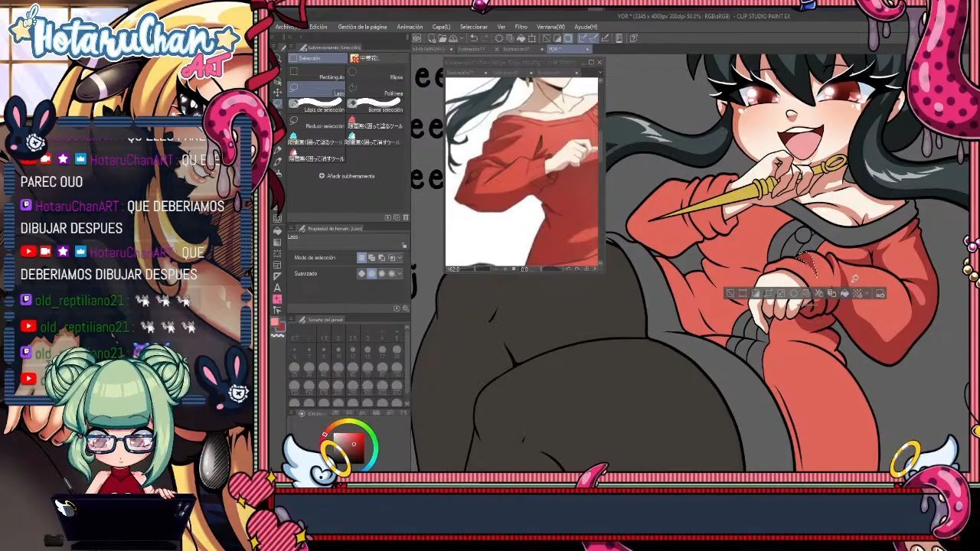Viewport: 980px width, 551px height.
Task: Click the Clip Studio launcher icon
Action: point(416,38)
